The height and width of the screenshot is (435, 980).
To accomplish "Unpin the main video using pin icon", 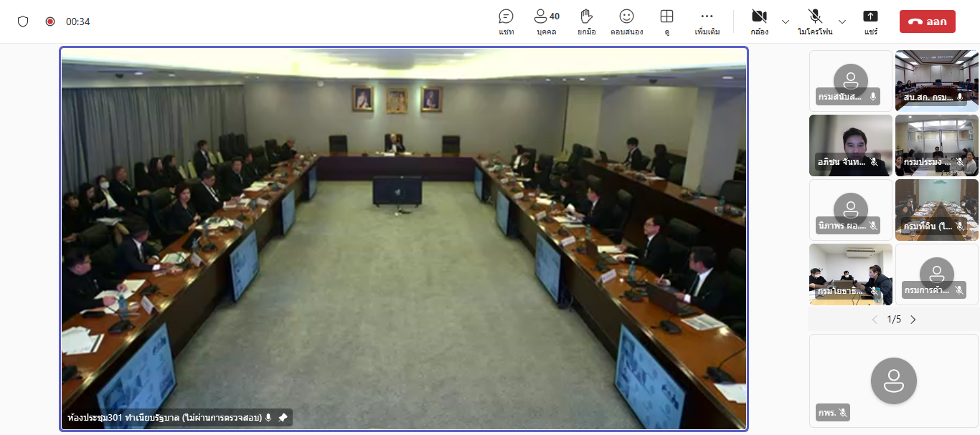I will click(x=283, y=418).
